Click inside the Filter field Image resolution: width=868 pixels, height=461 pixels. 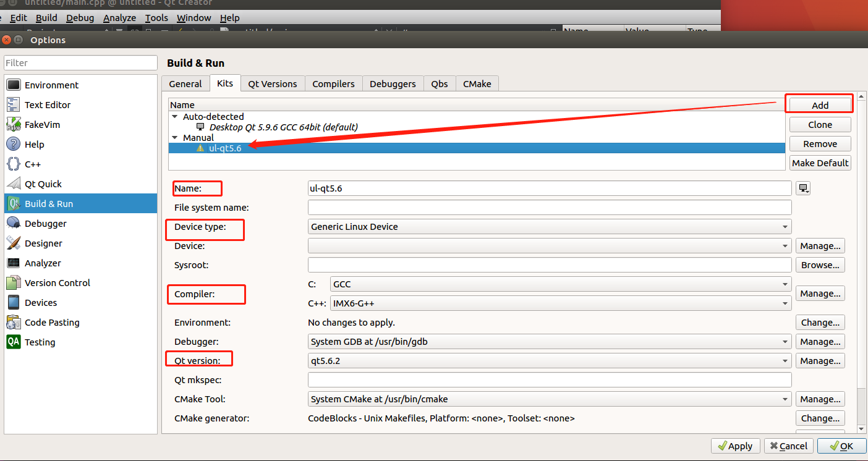[80, 62]
